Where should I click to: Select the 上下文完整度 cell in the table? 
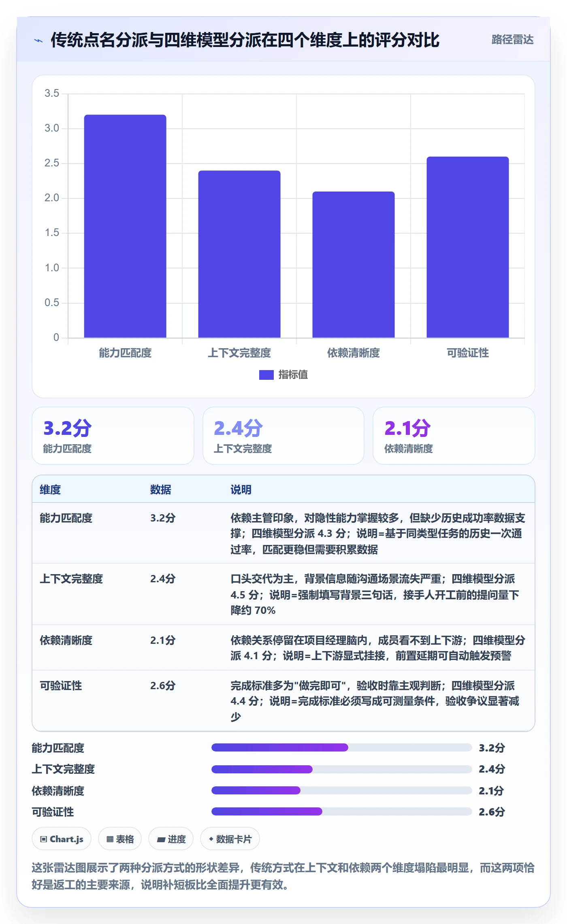pos(71,579)
